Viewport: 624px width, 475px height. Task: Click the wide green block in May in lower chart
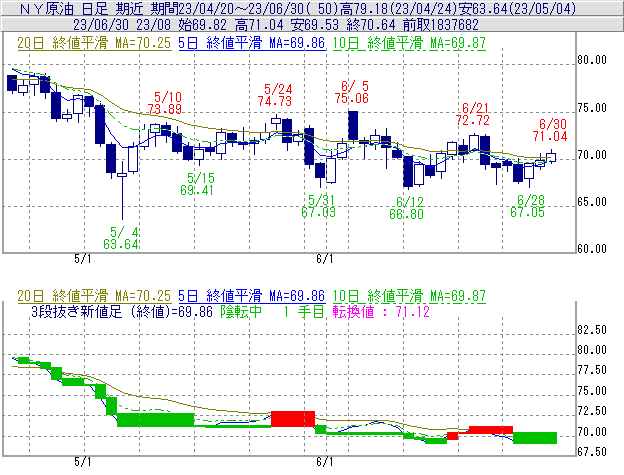tap(156, 420)
